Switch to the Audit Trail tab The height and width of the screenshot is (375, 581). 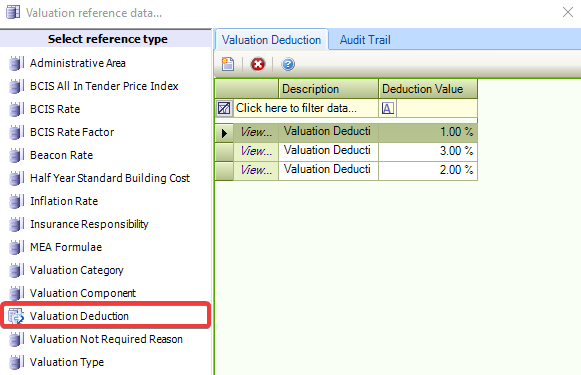pyautogui.click(x=365, y=40)
